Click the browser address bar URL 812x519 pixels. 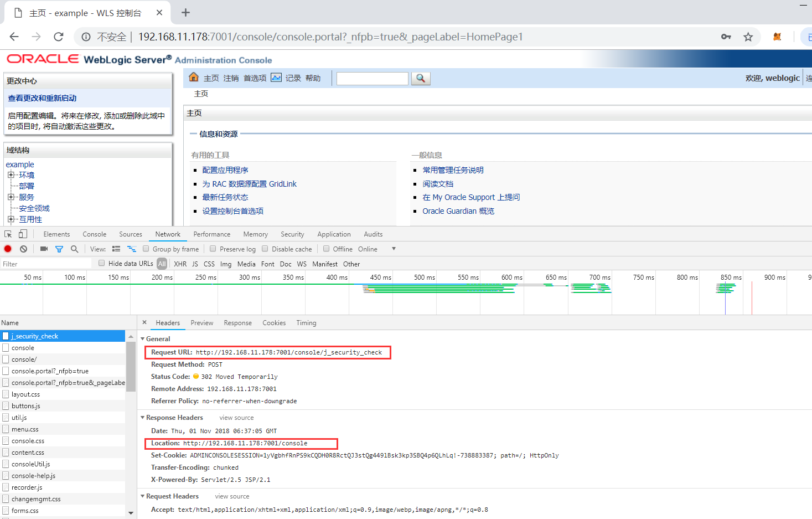[x=330, y=37]
